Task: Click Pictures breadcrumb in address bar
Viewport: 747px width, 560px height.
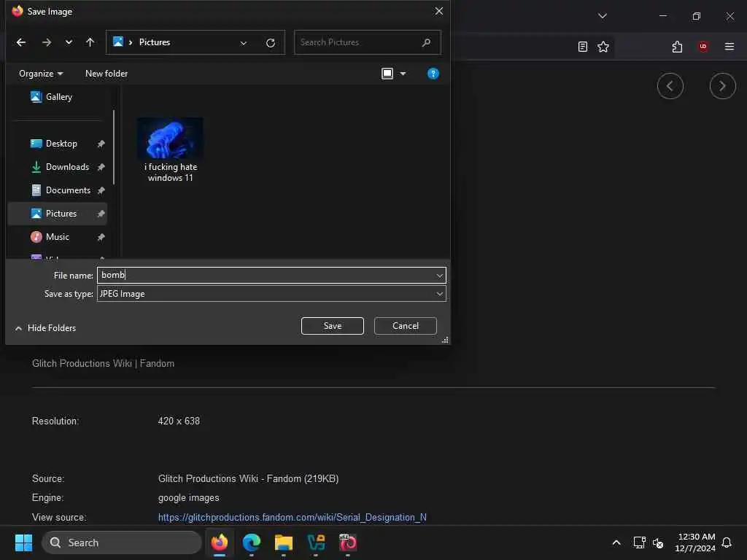Action: coord(155,42)
